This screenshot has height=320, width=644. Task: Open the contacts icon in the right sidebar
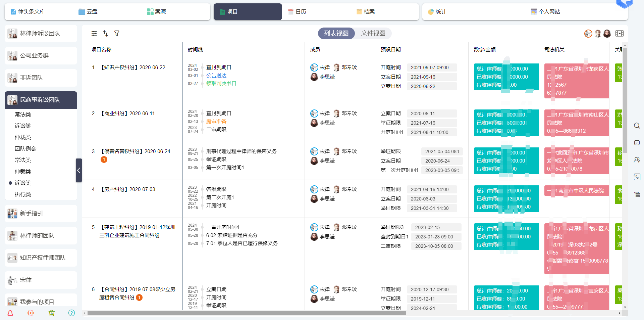tap(637, 160)
